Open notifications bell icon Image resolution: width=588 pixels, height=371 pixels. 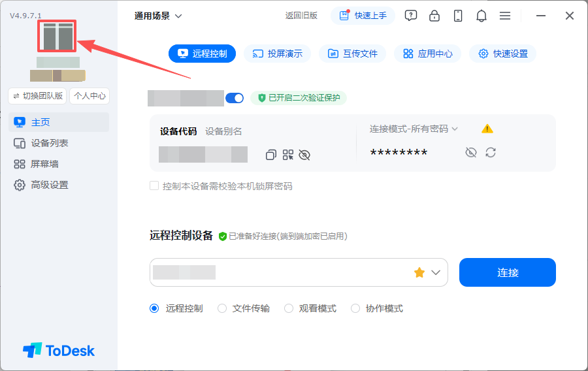point(482,16)
